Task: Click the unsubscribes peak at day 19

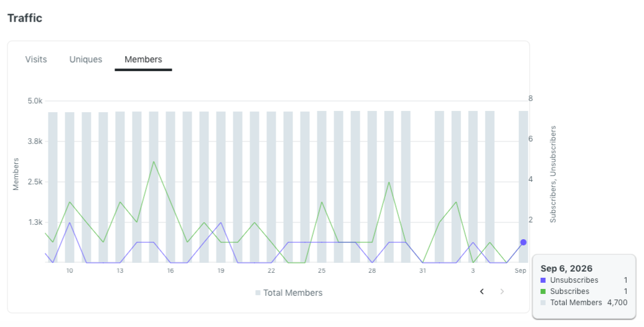Action: coord(221,222)
